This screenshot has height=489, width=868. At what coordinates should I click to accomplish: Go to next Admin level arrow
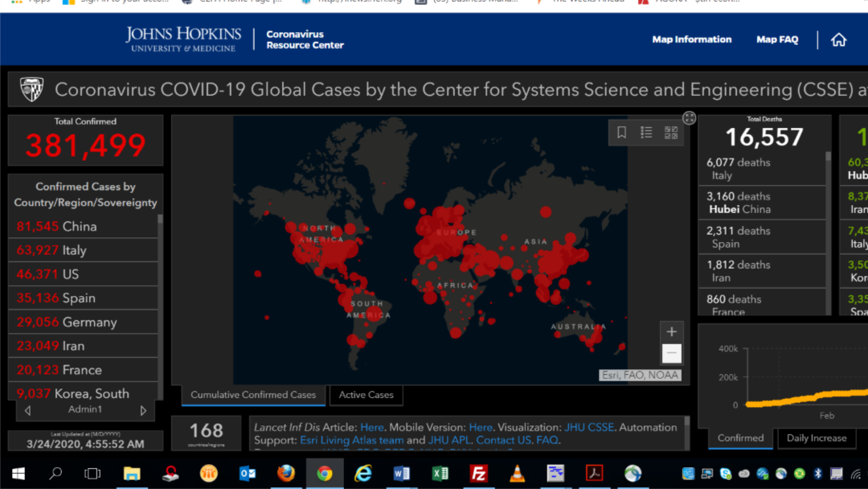(x=143, y=410)
